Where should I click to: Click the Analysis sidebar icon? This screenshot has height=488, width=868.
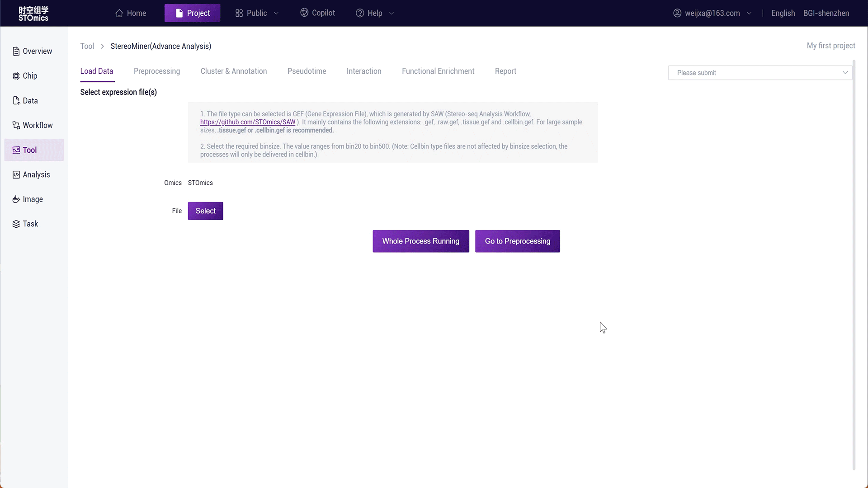(x=16, y=174)
